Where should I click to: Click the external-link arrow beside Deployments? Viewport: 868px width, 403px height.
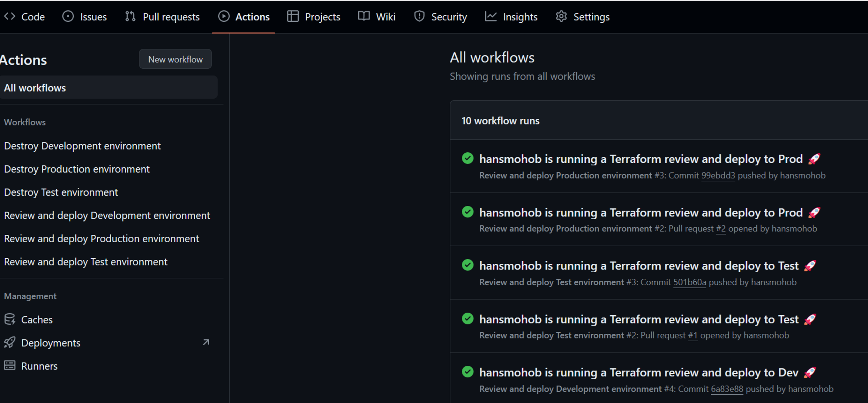(x=206, y=342)
